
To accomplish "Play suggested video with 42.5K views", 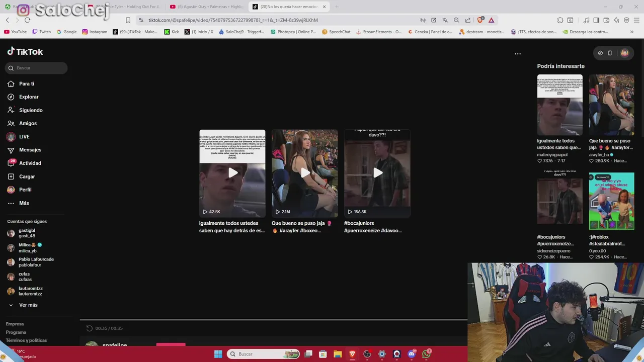I will click(232, 173).
